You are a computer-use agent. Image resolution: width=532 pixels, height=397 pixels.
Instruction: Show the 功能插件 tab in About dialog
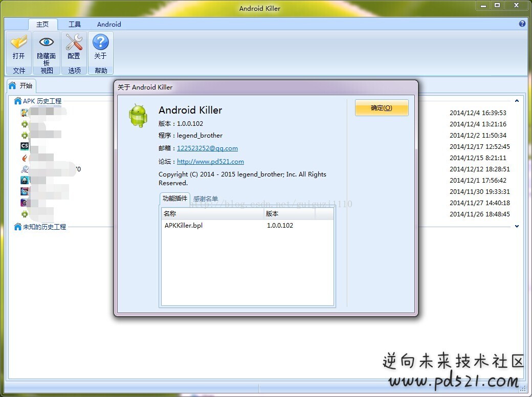(175, 198)
